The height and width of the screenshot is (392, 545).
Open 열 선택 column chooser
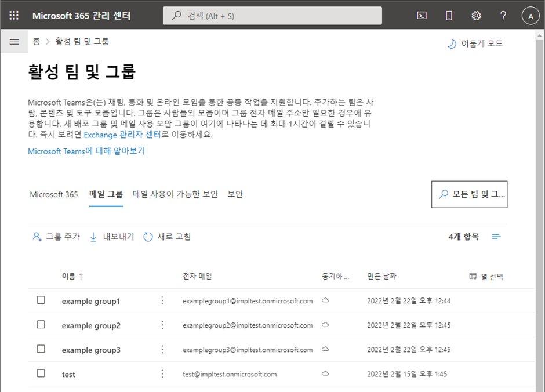(486, 277)
